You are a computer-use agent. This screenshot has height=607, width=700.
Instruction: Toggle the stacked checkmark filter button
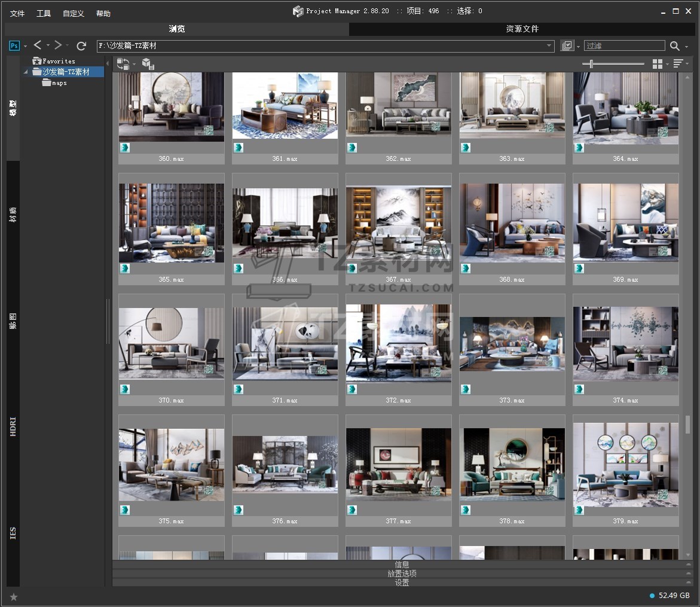click(567, 45)
